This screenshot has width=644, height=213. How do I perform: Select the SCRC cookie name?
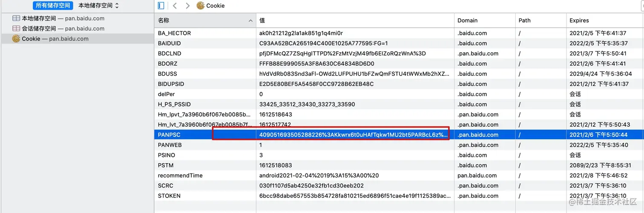[165, 186]
